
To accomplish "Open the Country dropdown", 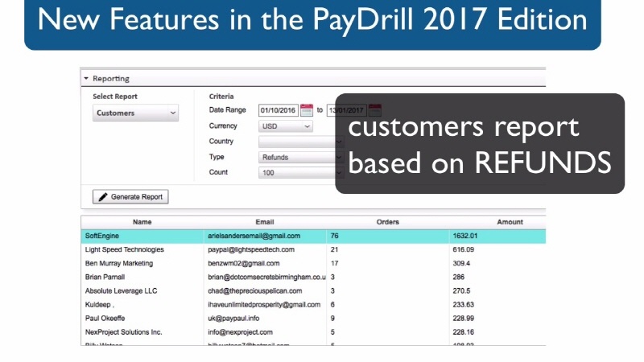I will pos(300,142).
